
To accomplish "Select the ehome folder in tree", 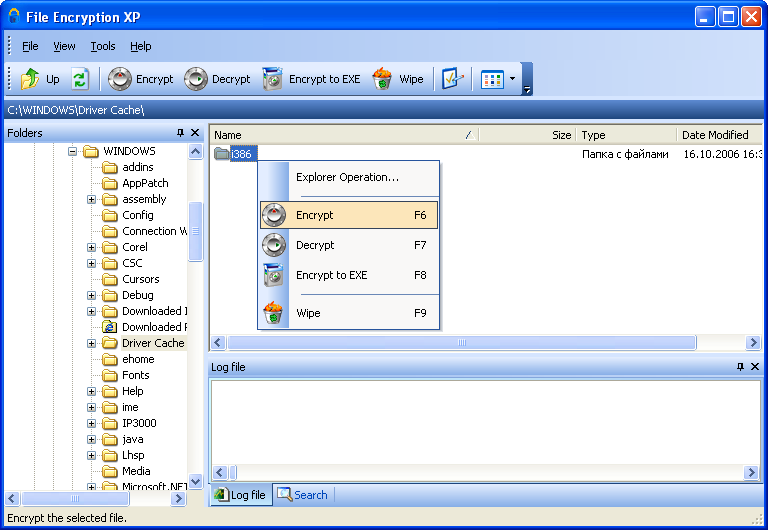I will tap(138, 359).
